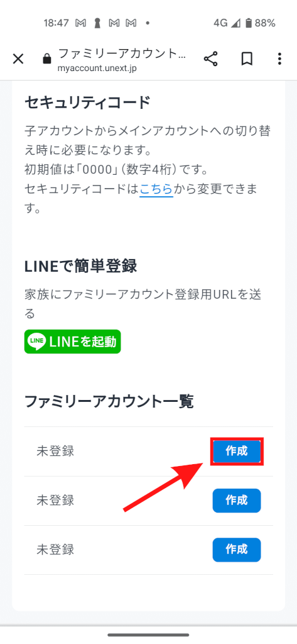Tap first Gmail notification icon in status bar
The image size is (297, 644).
click(81, 23)
